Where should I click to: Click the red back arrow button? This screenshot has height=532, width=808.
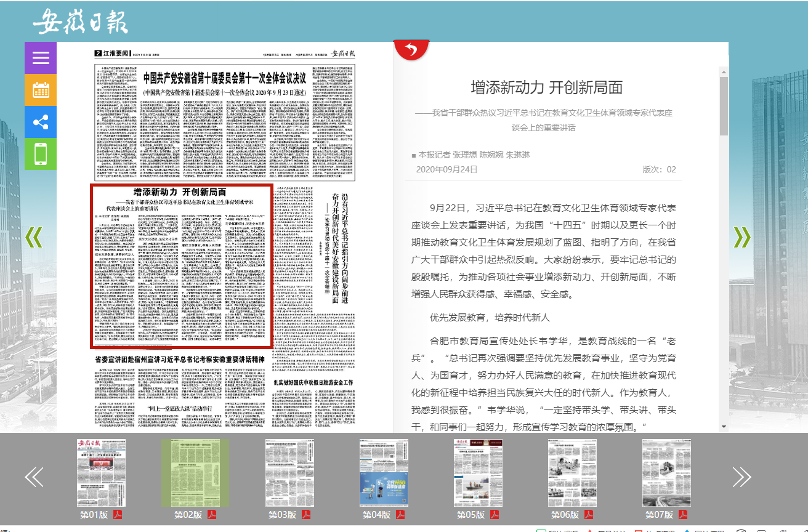411,49
